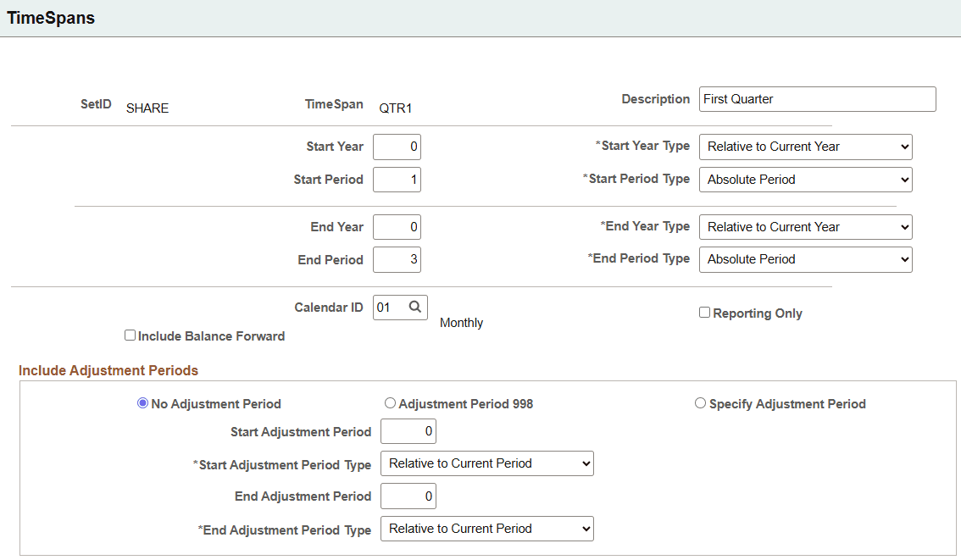Focus the Start Adjustment Period input box

[x=408, y=431]
